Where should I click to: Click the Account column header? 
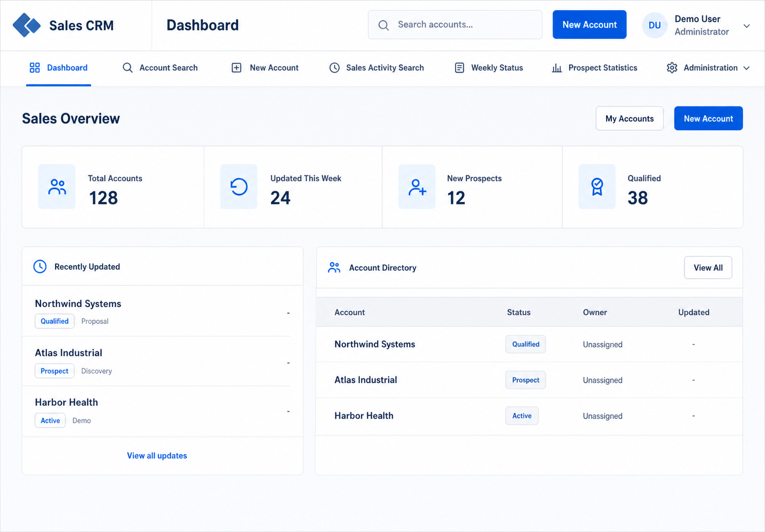pyautogui.click(x=350, y=312)
